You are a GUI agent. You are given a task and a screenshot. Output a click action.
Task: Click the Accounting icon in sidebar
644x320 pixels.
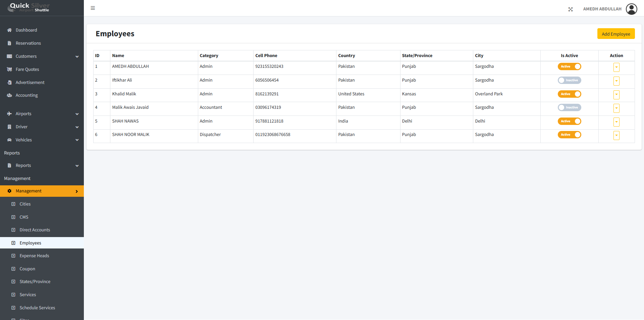9,95
